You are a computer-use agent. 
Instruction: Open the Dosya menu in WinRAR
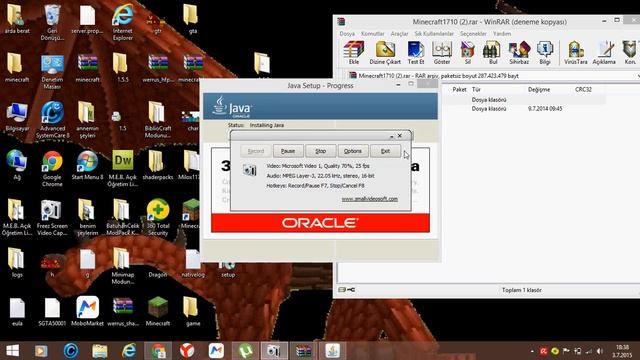[x=347, y=33]
